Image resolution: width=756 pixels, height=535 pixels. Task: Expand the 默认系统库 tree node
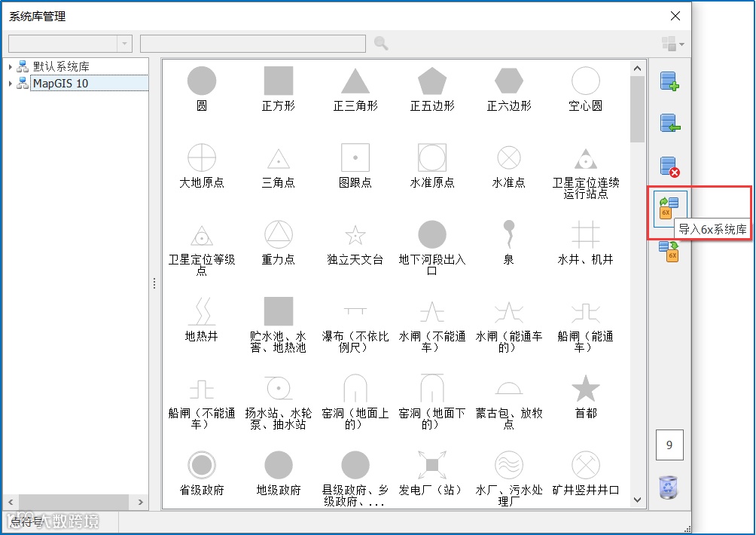coord(10,66)
